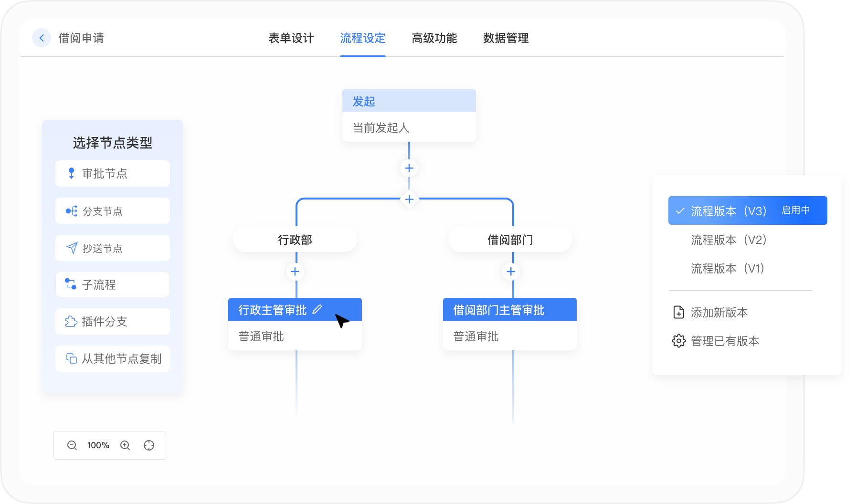856x504 pixels.
Task: Click the 审批节点 pin icon
Action: [x=71, y=173]
